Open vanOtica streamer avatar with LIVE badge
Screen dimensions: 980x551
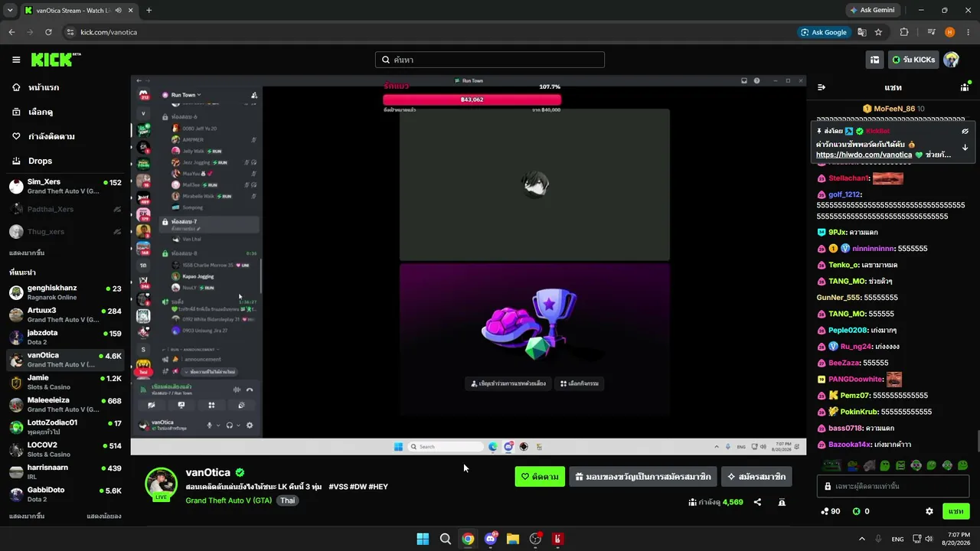[x=161, y=484]
